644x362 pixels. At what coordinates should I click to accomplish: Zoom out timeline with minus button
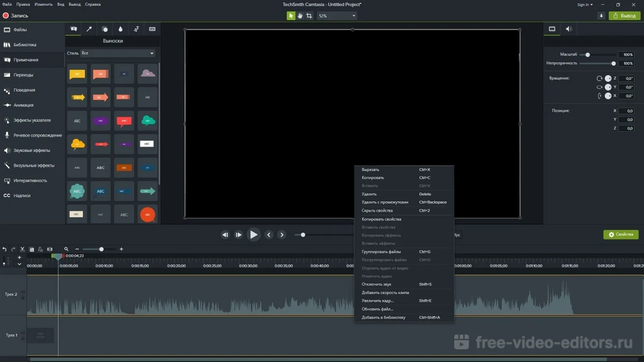click(77, 250)
